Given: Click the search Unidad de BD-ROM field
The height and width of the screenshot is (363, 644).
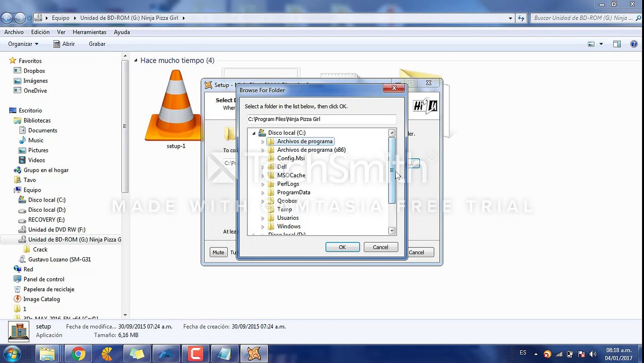Looking at the screenshot, I should tap(583, 18).
